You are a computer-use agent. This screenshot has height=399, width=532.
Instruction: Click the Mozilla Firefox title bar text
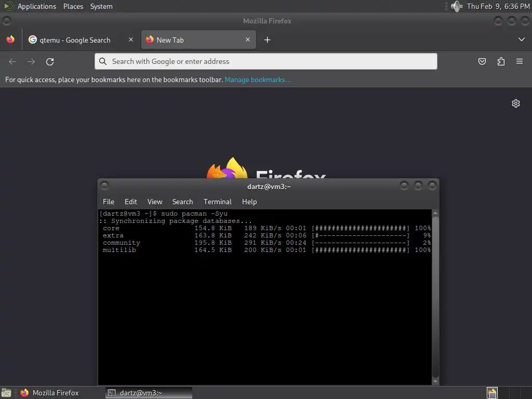(x=267, y=21)
